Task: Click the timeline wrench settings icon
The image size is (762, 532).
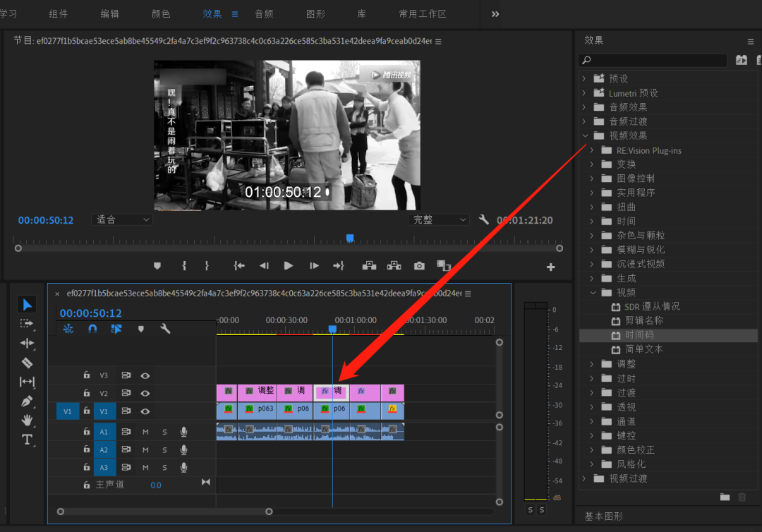Action: 165,329
